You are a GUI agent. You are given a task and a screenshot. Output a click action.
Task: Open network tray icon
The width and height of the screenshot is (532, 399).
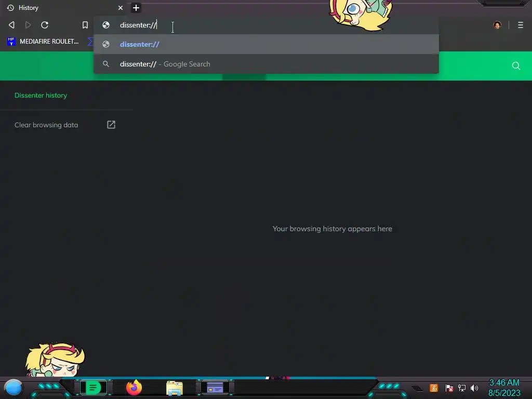coord(461,388)
